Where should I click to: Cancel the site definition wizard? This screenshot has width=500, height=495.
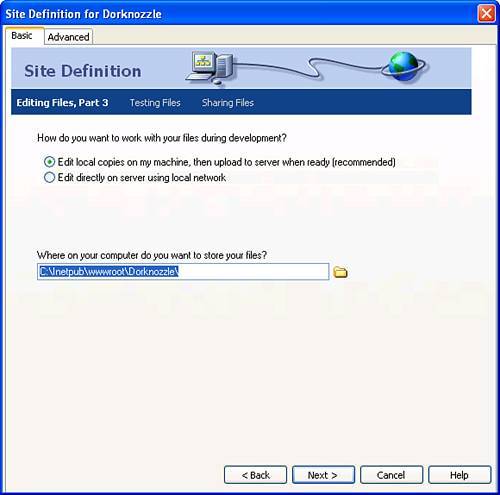[391, 475]
